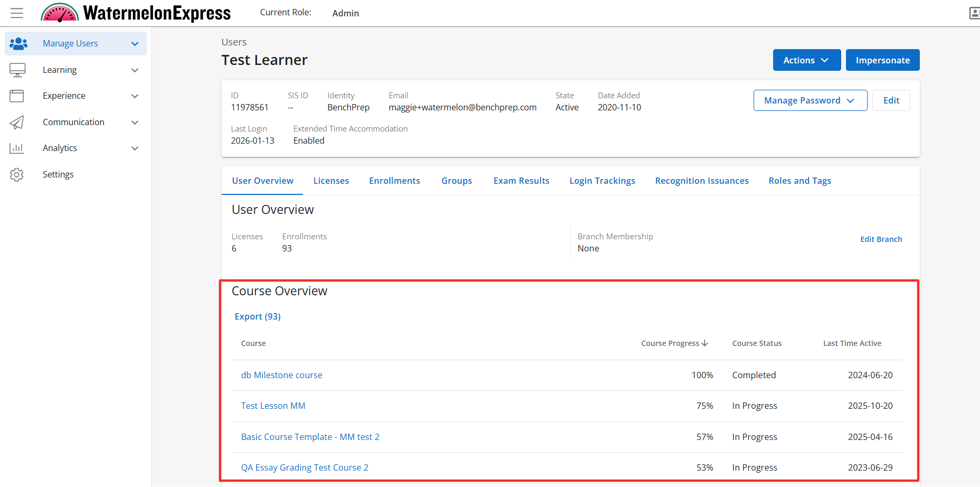Click the Communication paper plane icon

tap(17, 123)
